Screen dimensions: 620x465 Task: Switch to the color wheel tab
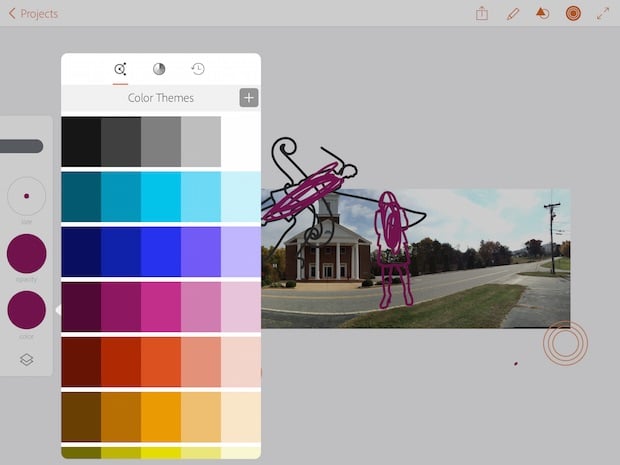point(159,69)
